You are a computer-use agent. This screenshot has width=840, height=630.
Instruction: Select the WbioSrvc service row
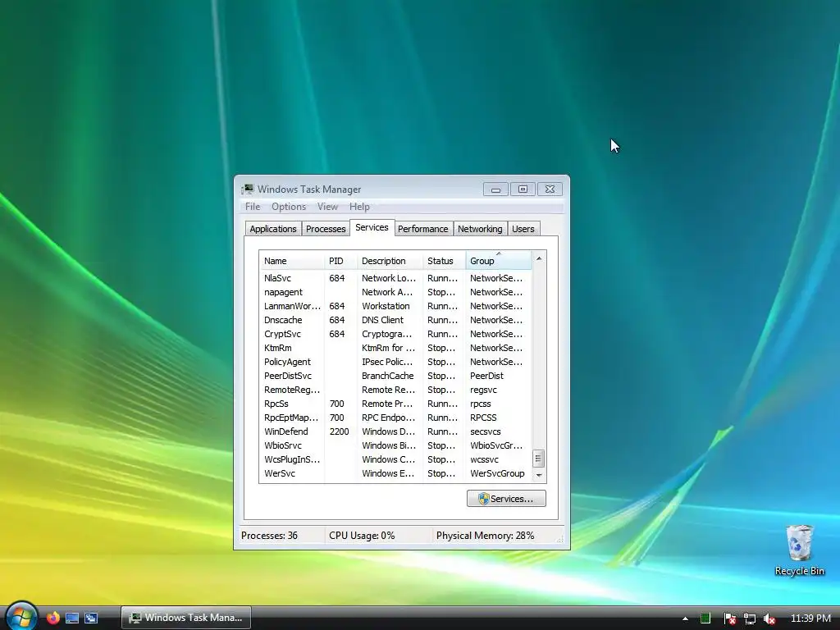pos(395,445)
